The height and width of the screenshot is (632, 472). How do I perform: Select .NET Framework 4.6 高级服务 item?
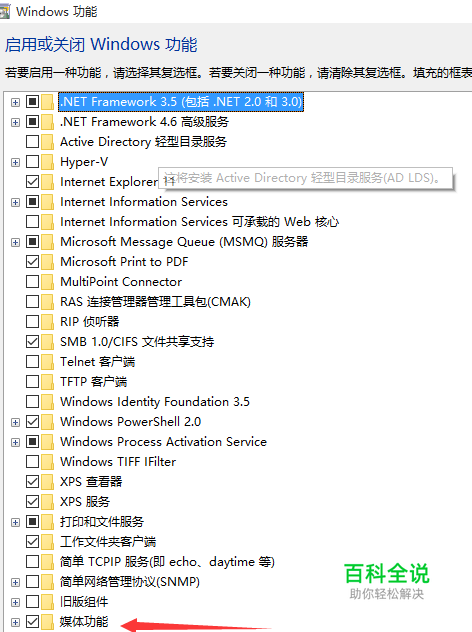tap(144, 122)
